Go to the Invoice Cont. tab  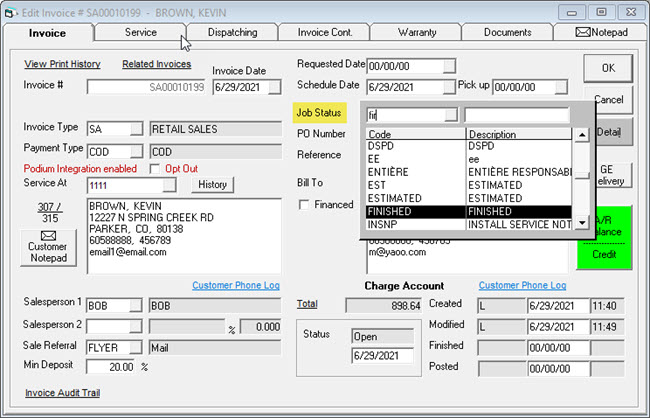point(325,32)
